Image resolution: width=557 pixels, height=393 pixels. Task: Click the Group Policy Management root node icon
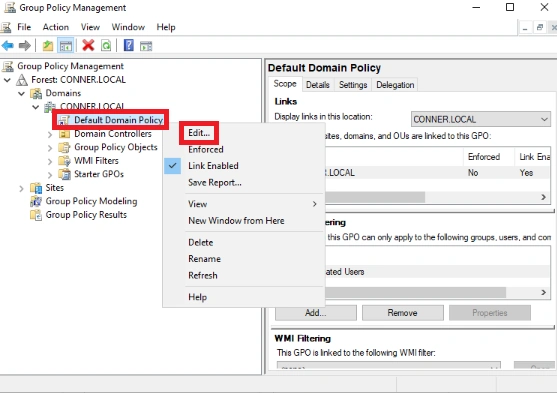tap(8, 66)
